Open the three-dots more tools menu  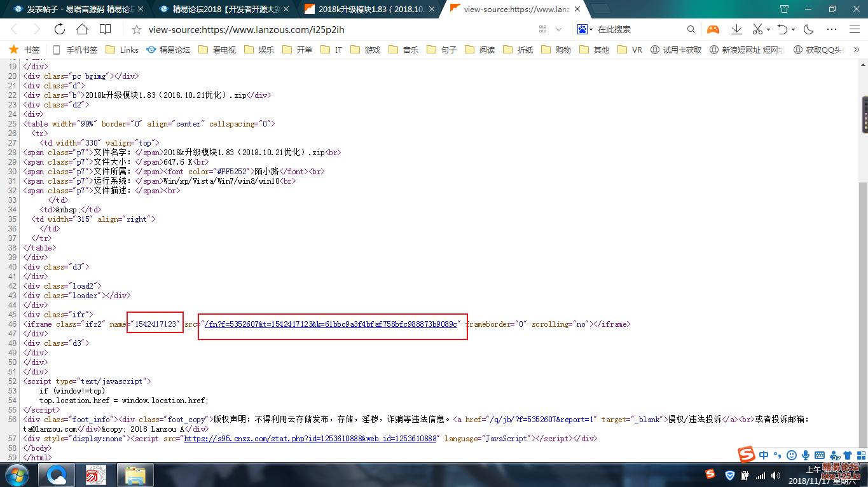click(832, 29)
